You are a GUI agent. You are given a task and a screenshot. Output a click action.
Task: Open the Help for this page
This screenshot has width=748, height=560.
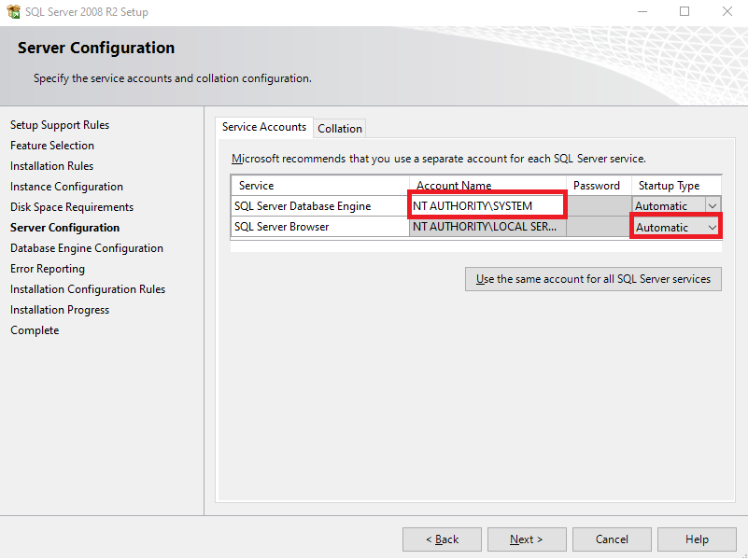[x=697, y=539]
